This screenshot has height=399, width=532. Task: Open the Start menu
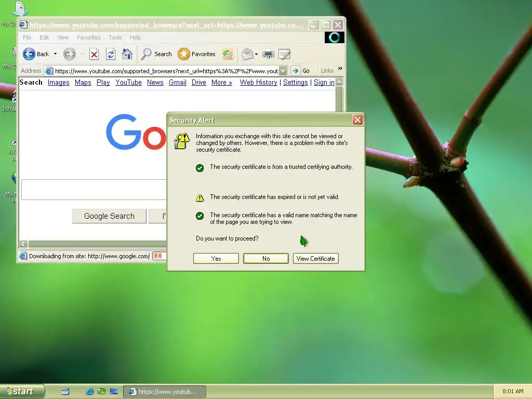pyautogui.click(x=22, y=392)
